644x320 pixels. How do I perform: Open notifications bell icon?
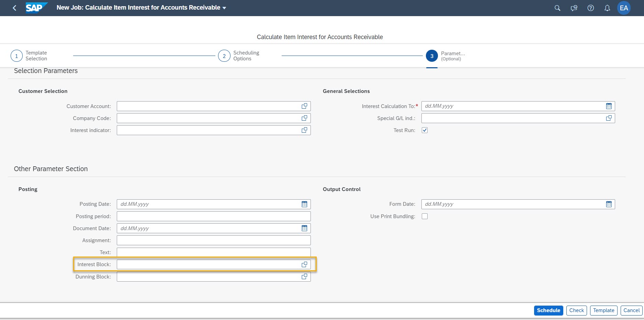point(607,8)
